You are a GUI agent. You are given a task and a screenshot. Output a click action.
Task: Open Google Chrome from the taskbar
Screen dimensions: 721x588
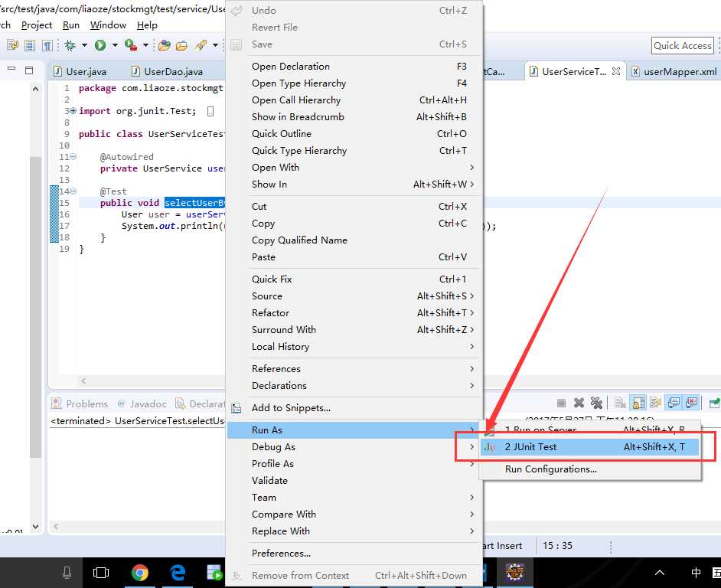point(139,573)
